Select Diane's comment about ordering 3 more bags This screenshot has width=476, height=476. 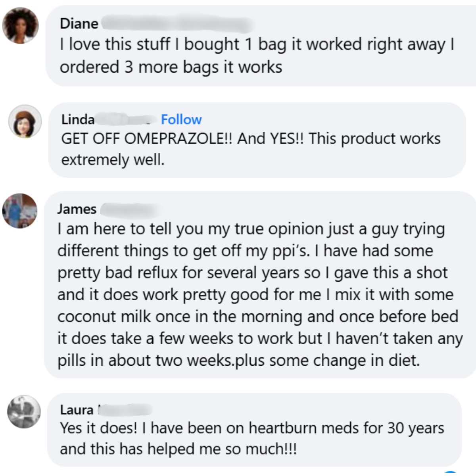tap(257, 56)
